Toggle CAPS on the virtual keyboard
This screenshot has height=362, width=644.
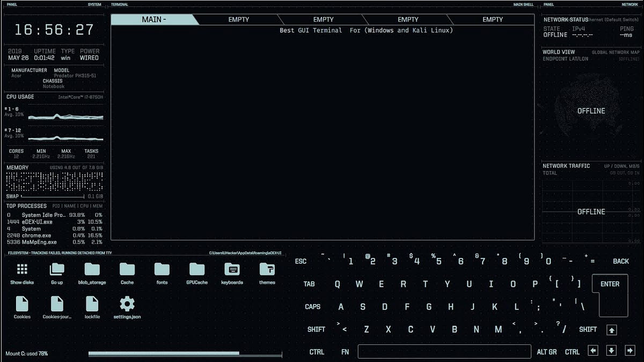(x=312, y=306)
